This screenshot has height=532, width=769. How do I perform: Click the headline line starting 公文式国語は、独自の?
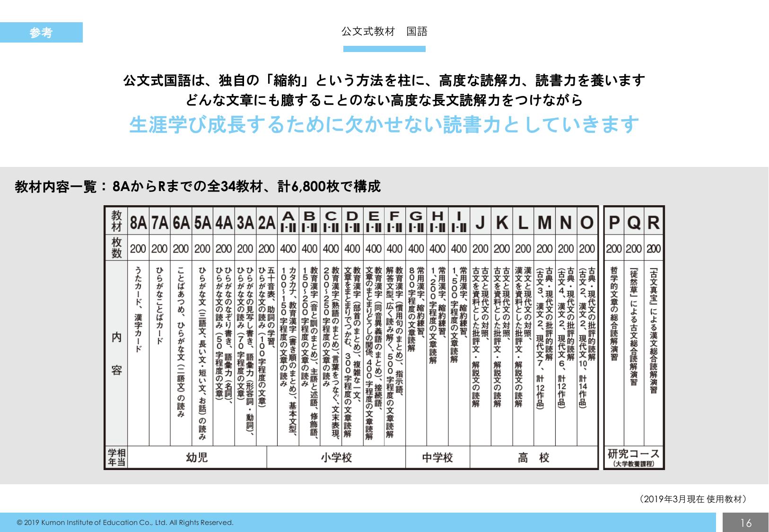(x=384, y=80)
